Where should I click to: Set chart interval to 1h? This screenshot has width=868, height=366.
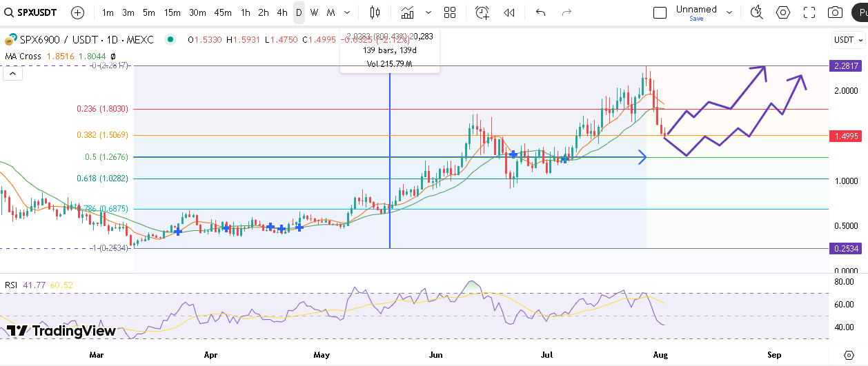pos(246,12)
